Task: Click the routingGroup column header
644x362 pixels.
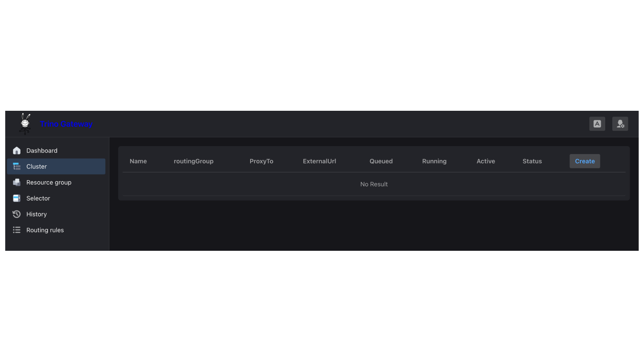Action: pos(193,161)
